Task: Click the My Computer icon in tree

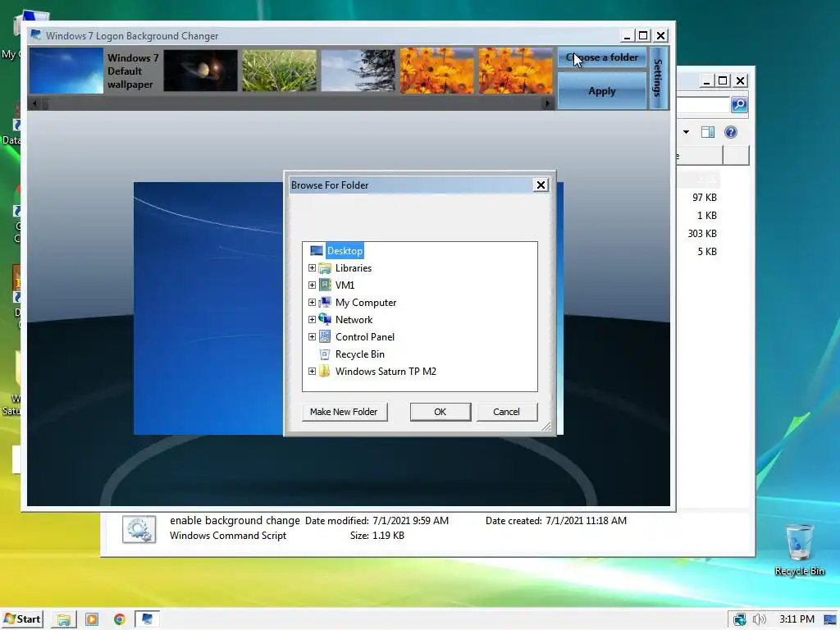Action: click(325, 302)
